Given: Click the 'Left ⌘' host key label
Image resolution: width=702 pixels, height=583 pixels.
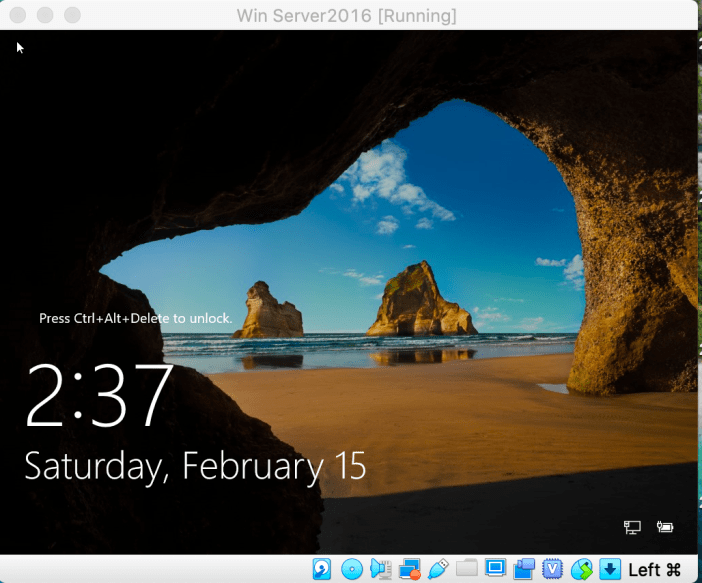Looking at the screenshot, I should [655, 570].
